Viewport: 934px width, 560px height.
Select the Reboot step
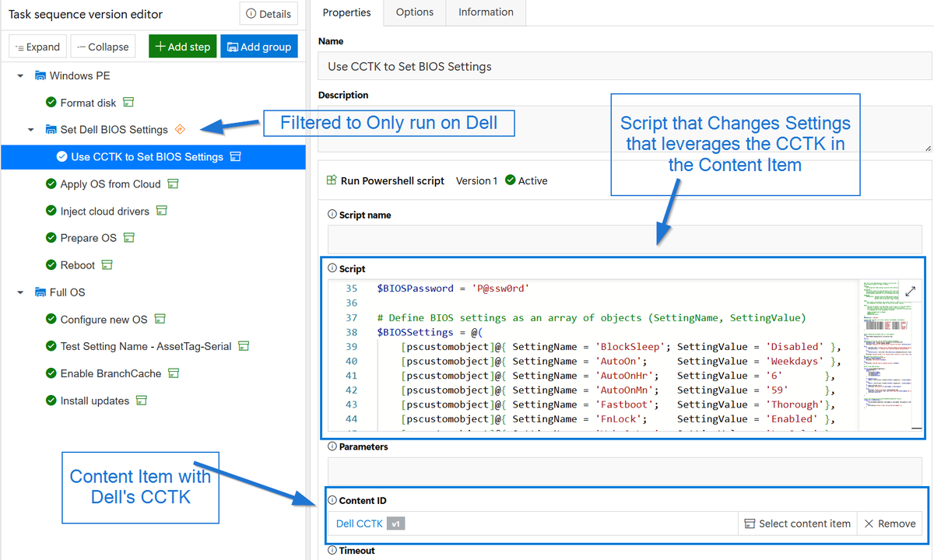[x=78, y=265]
